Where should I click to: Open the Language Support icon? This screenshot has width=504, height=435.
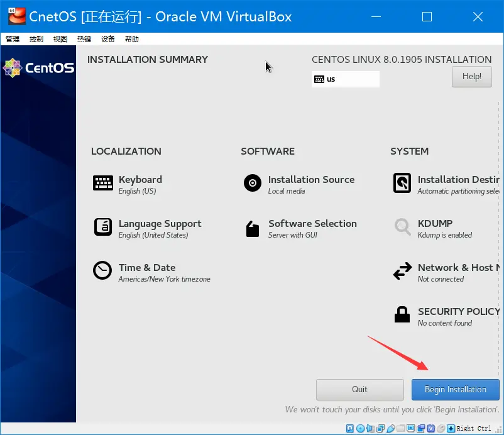point(103,227)
